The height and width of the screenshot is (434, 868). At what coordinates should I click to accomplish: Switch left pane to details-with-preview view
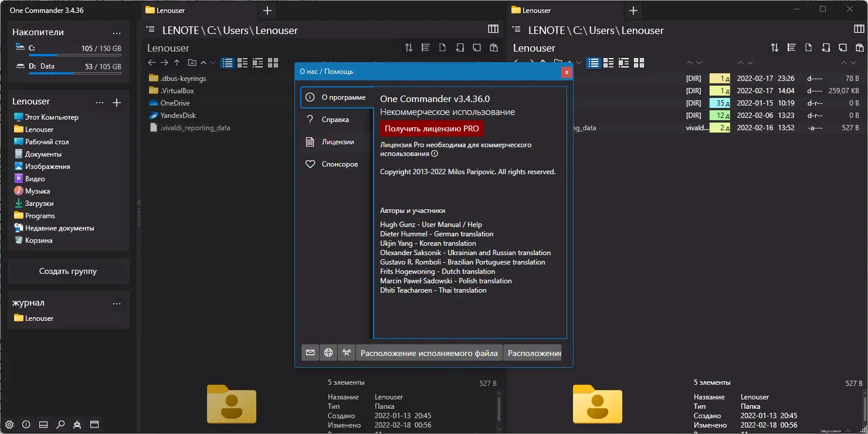tap(258, 62)
